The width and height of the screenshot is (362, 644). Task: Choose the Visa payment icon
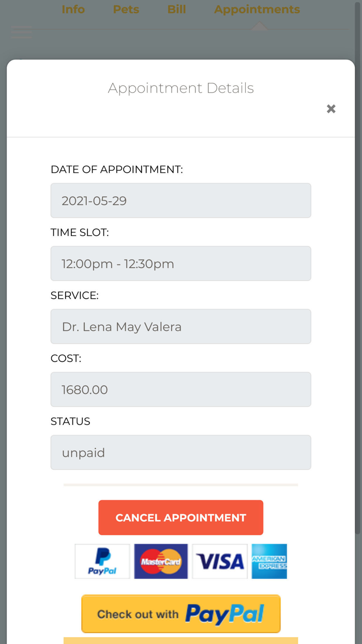click(220, 561)
